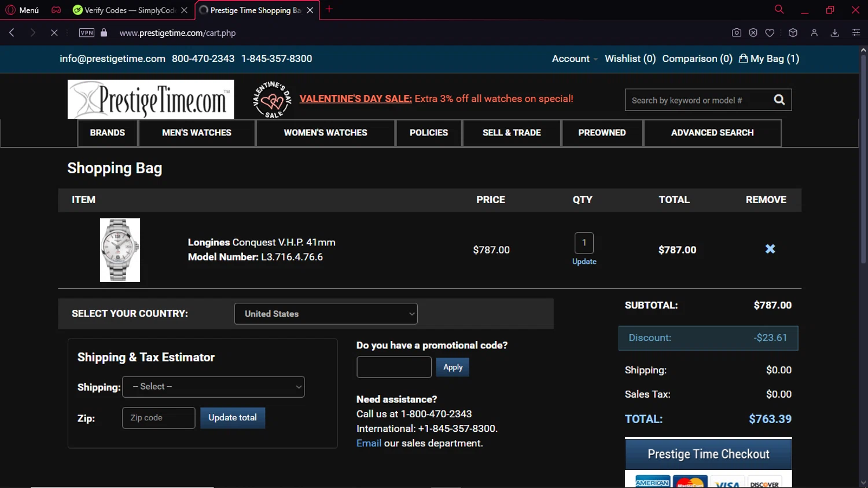This screenshot has height=488, width=868.
Task: Click the padlock site security icon
Action: pos(104,33)
